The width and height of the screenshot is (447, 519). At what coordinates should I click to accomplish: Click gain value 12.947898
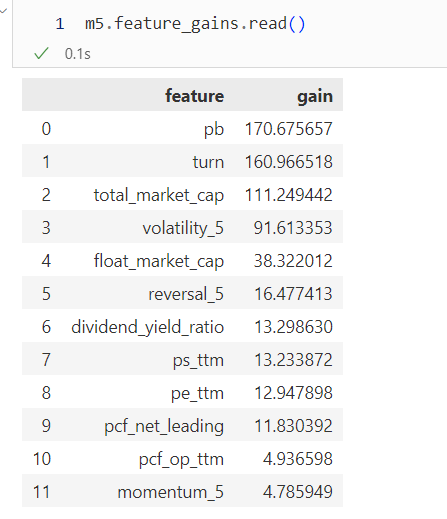[293, 393]
